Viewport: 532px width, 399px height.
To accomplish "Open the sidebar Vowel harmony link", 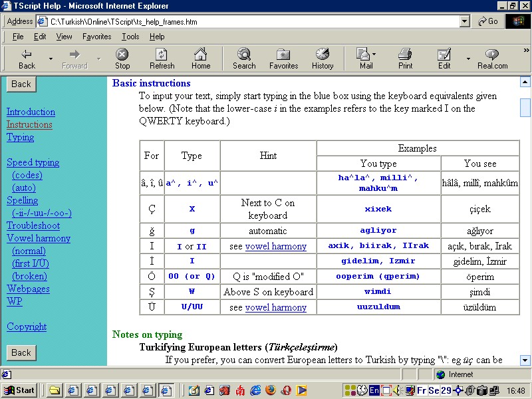I will click(x=39, y=238).
